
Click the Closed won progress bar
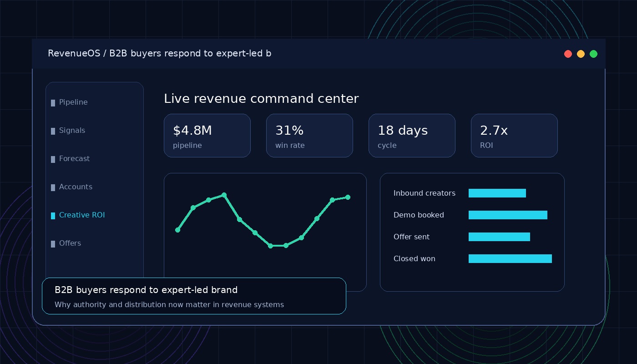(510, 259)
